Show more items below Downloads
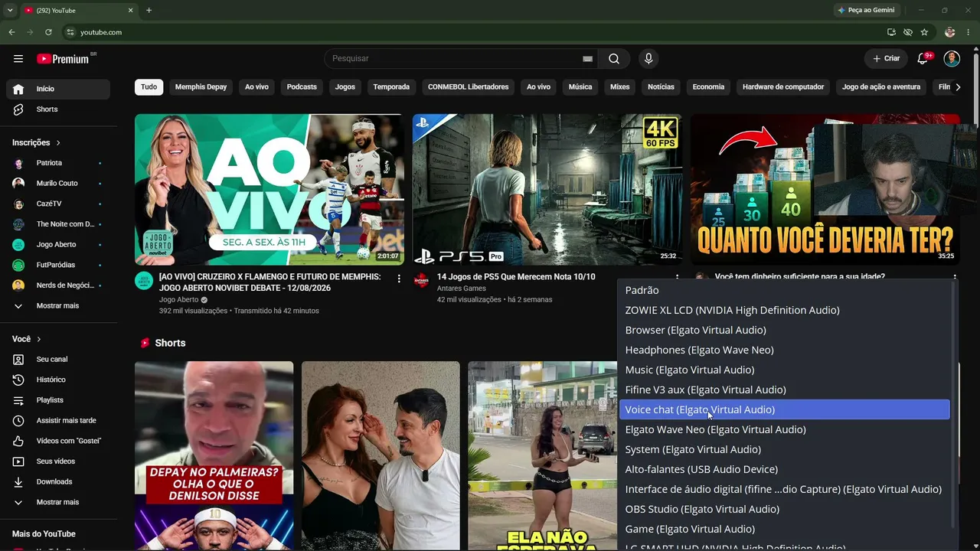The width and height of the screenshot is (980, 551). pyautogui.click(x=58, y=502)
